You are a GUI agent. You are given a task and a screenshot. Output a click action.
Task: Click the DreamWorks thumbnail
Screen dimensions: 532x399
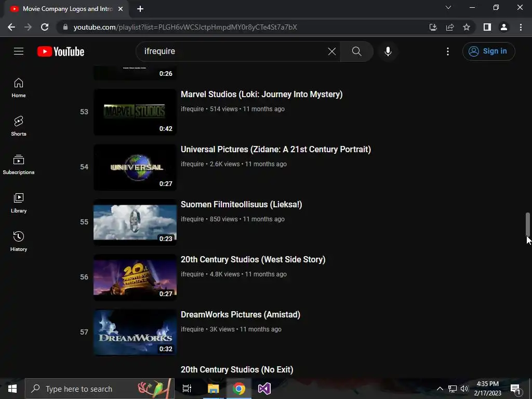tap(135, 332)
